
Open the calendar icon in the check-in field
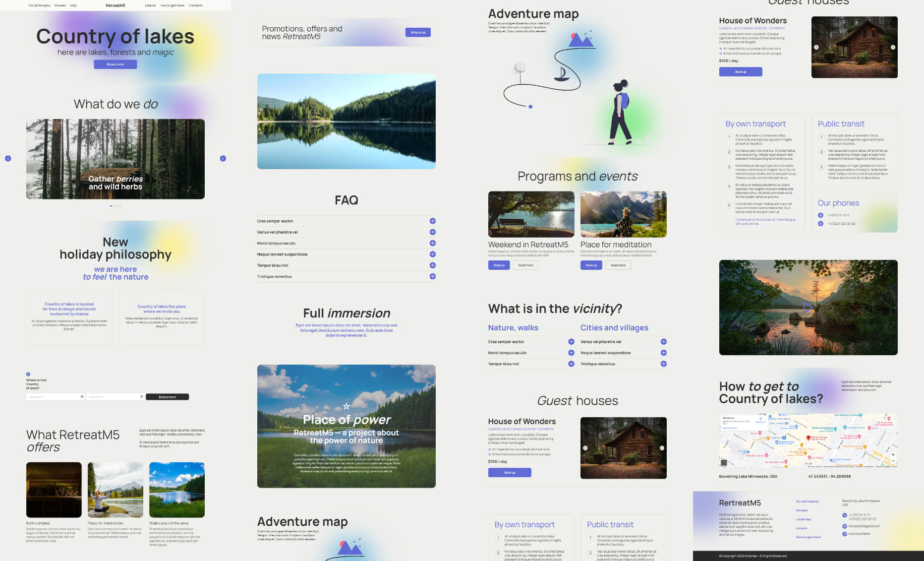click(82, 397)
